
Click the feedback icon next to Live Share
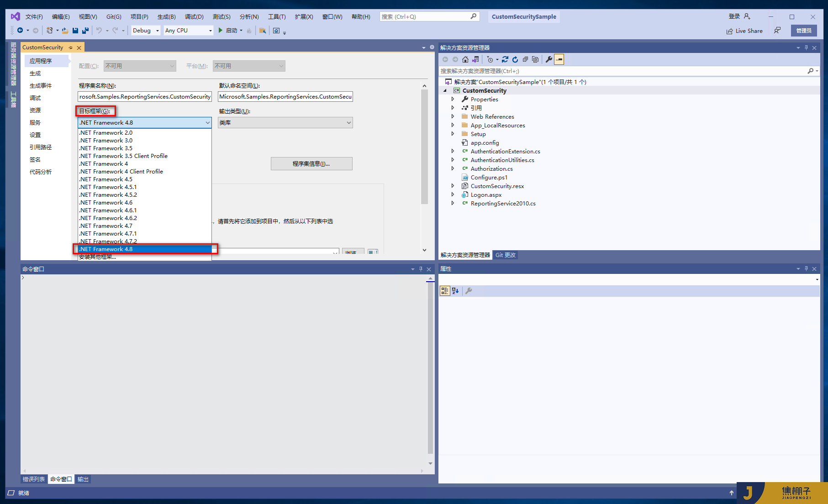pyautogui.click(x=777, y=31)
